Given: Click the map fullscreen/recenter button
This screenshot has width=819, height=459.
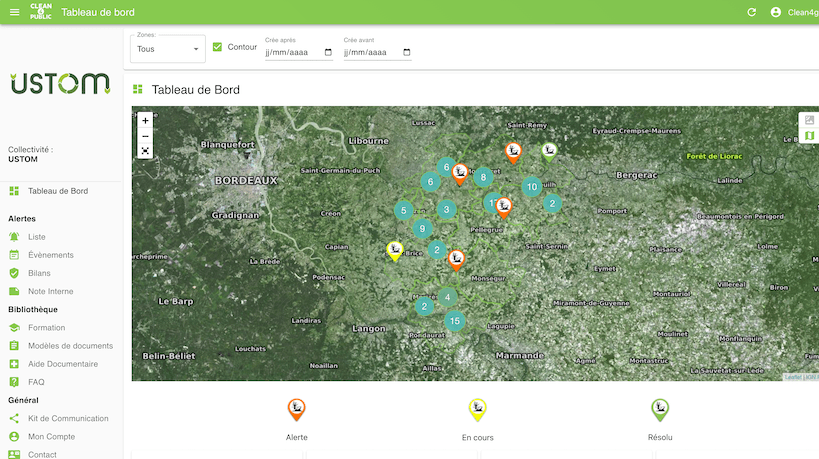Looking at the screenshot, I should click(145, 151).
